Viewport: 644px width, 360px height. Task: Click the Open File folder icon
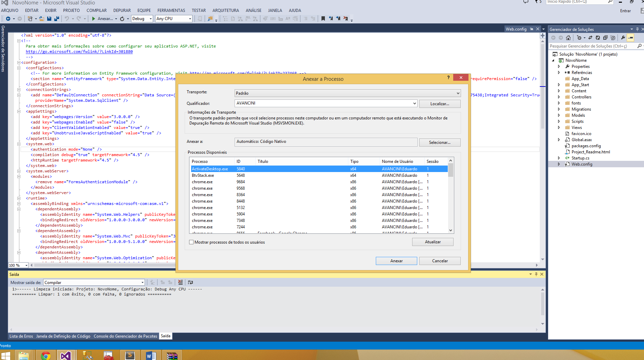(x=41, y=19)
